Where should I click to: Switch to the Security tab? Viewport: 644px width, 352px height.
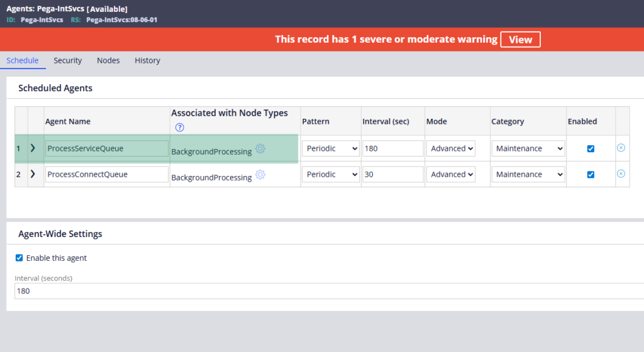[x=68, y=60]
